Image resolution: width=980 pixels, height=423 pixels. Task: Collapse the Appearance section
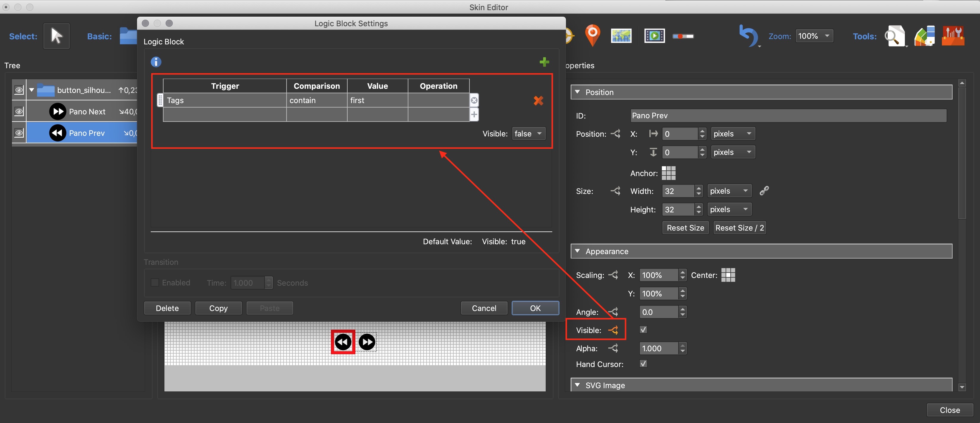(578, 251)
